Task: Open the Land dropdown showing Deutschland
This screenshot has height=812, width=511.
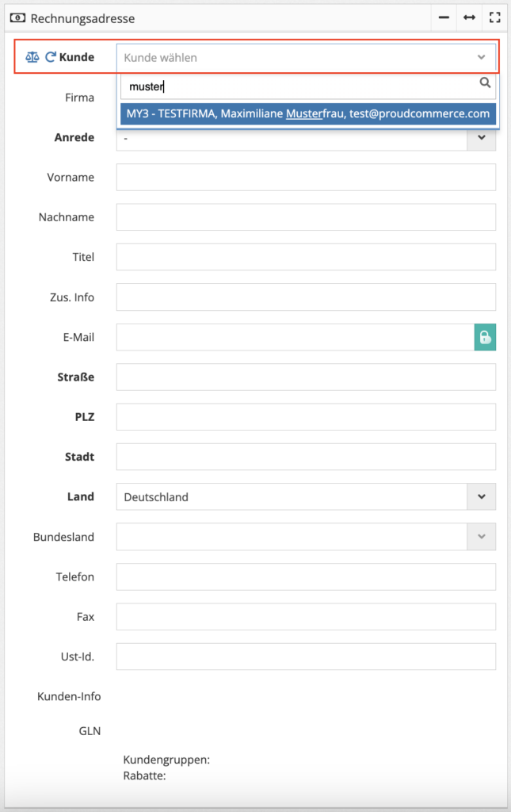Action: tap(306, 496)
